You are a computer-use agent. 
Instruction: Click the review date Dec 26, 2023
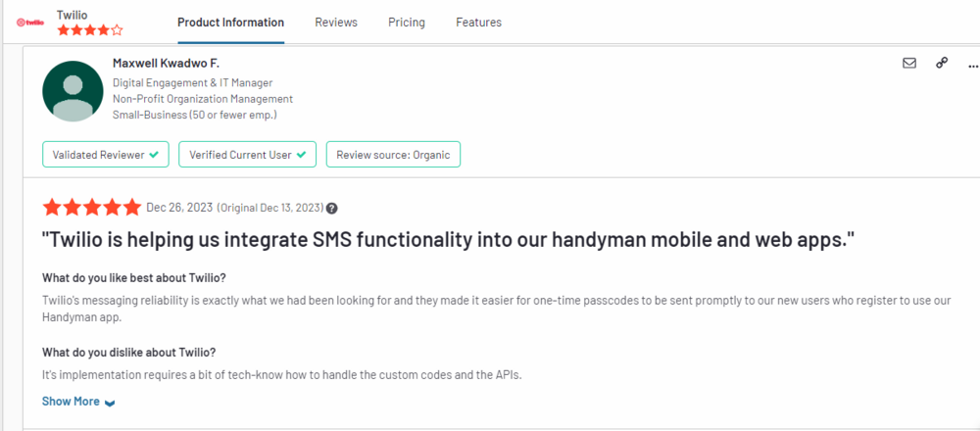pyautogui.click(x=179, y=208)
